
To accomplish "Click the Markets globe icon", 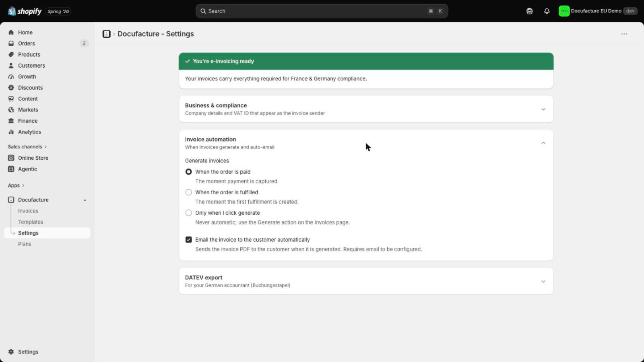I will (x=11, y=110).
